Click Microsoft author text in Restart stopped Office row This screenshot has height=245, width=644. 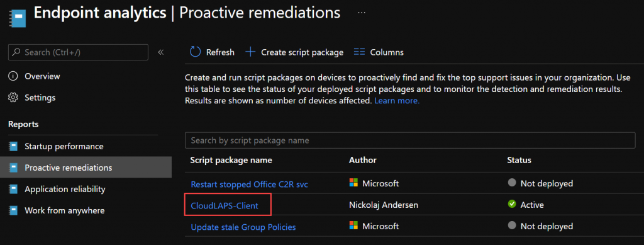(380, 183)
